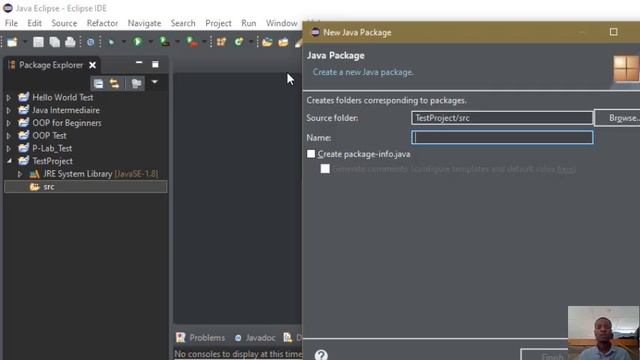Click the Save All toolbar icon

(54, 42)
